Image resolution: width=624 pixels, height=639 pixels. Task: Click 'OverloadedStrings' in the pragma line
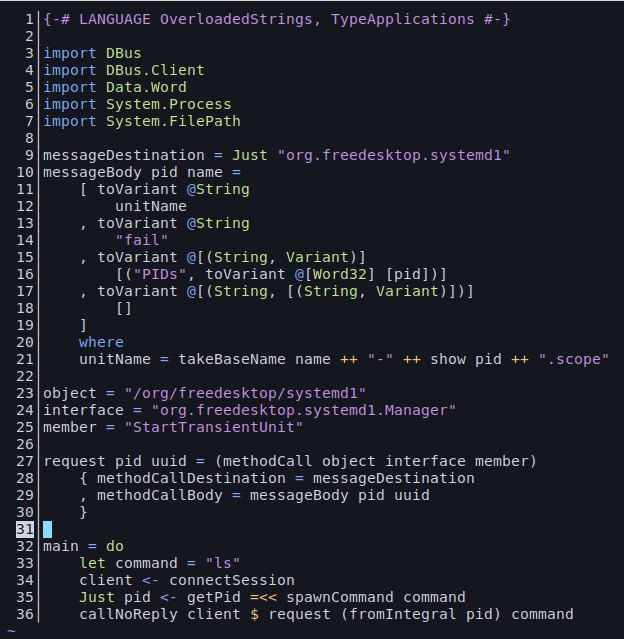click(x=236, y=19)
